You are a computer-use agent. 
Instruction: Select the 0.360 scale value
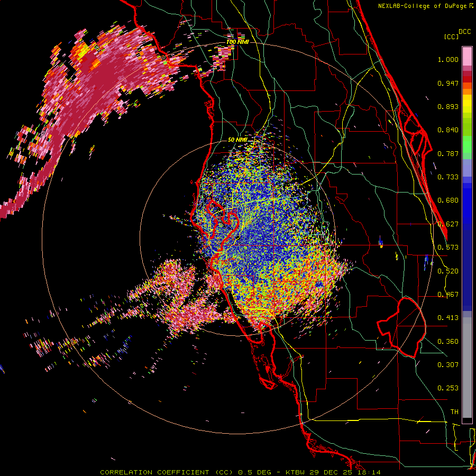point(448,342)
